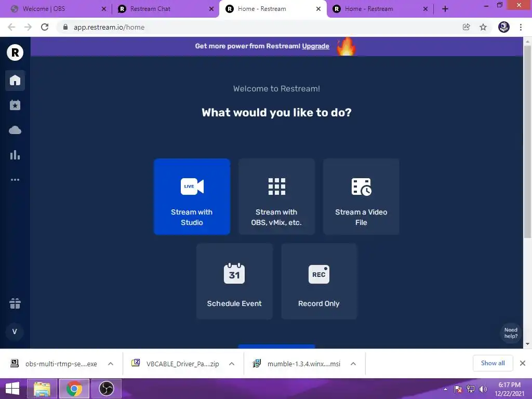Screen dimensions: 532x399
Task: Go to Home in the sidebar
Action: tap(15, 81)
